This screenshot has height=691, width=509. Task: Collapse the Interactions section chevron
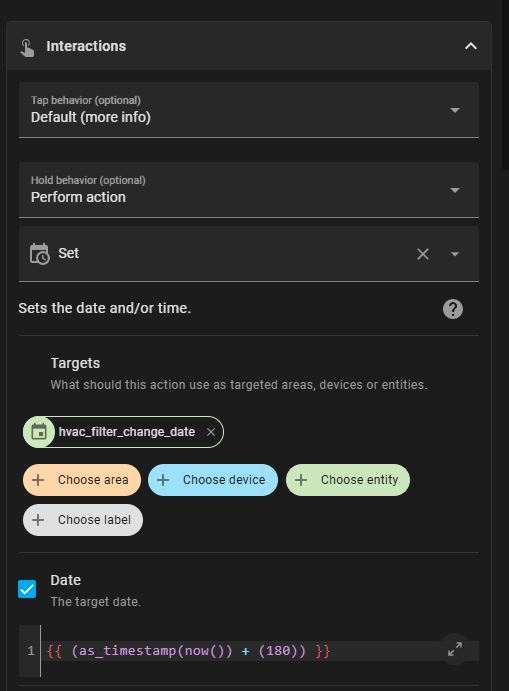[x=471, y=46]
